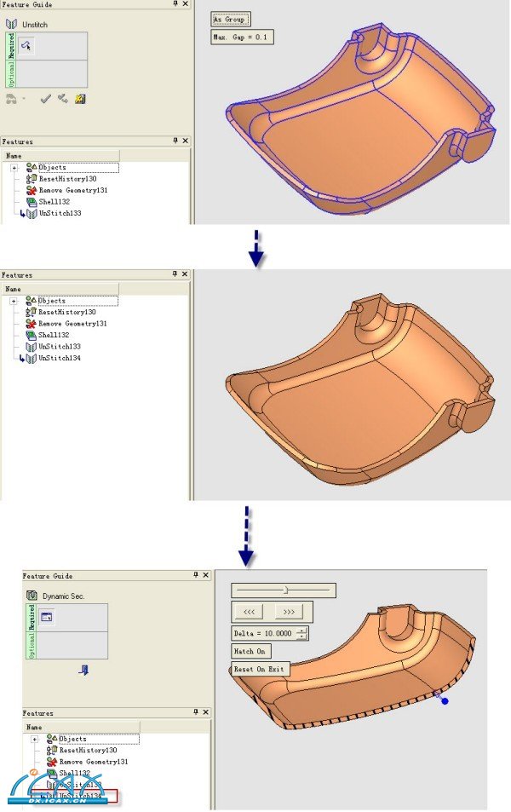Close the Unstitch Feature Guide panel

(x=186, y=3)
